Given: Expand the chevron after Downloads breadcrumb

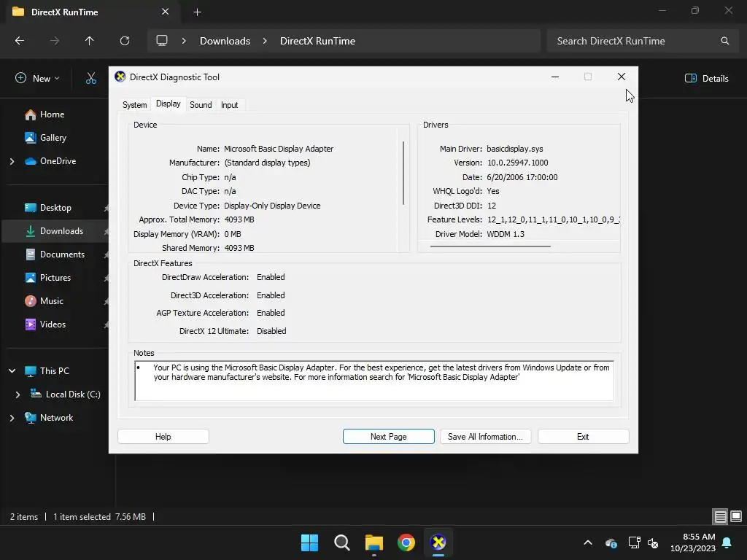Looking at the screenshot, I should (x=265, y=41).
